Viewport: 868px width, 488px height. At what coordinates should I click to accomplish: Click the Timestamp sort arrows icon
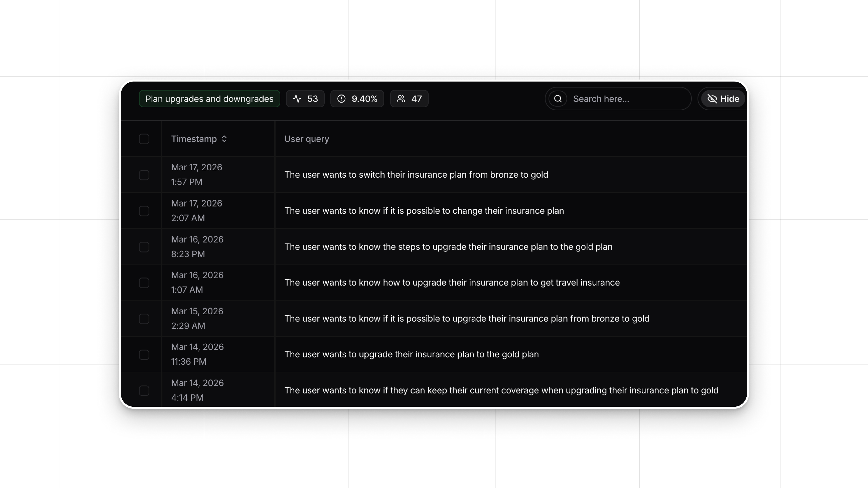tap(224, 139)
